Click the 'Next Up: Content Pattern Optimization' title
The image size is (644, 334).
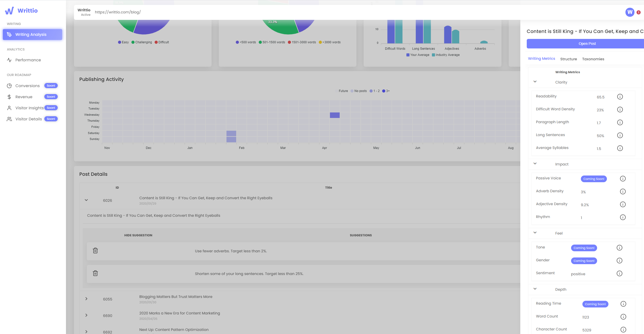[174, 330]
